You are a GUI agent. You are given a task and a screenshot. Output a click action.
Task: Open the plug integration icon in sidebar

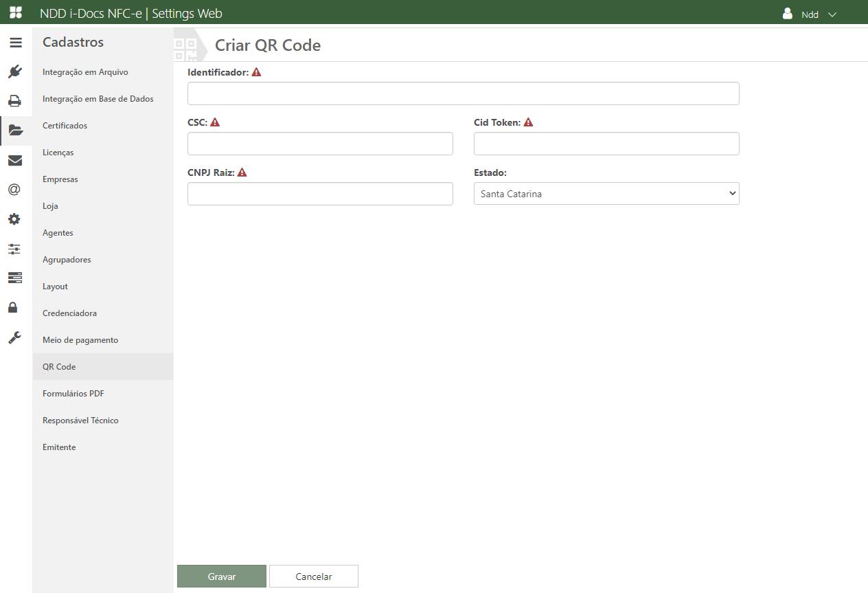[15, 71]
